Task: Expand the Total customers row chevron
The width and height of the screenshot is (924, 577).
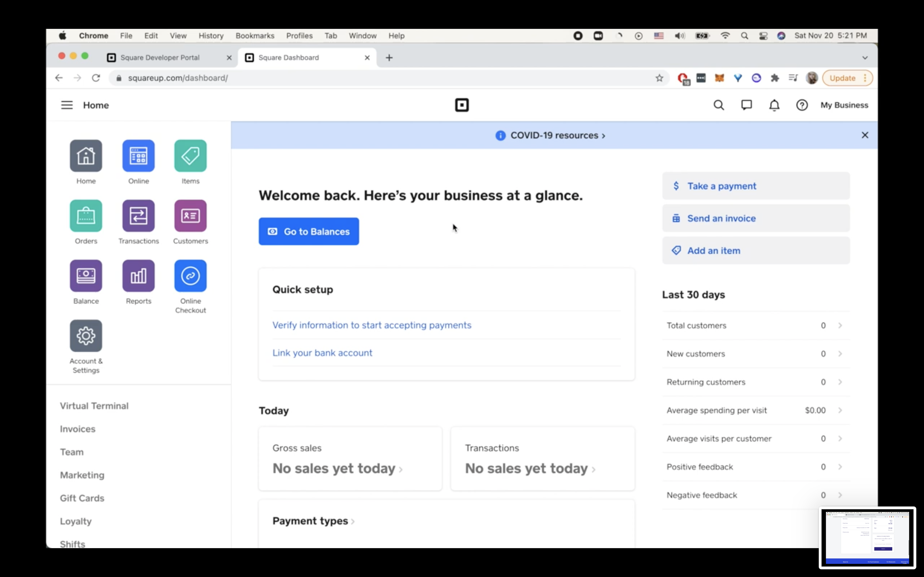Action: [x=840, y=325]
